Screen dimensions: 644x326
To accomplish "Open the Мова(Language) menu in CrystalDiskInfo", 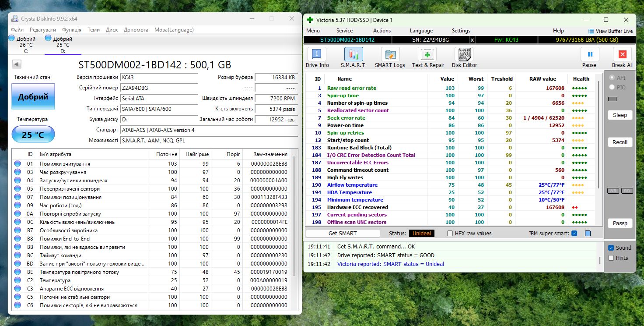I will 174,30.
